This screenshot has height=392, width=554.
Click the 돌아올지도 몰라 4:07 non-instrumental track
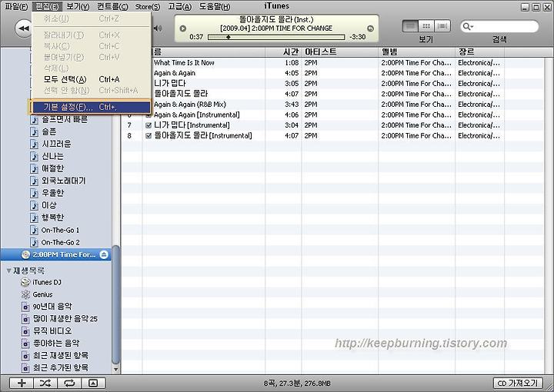(332, 95)
